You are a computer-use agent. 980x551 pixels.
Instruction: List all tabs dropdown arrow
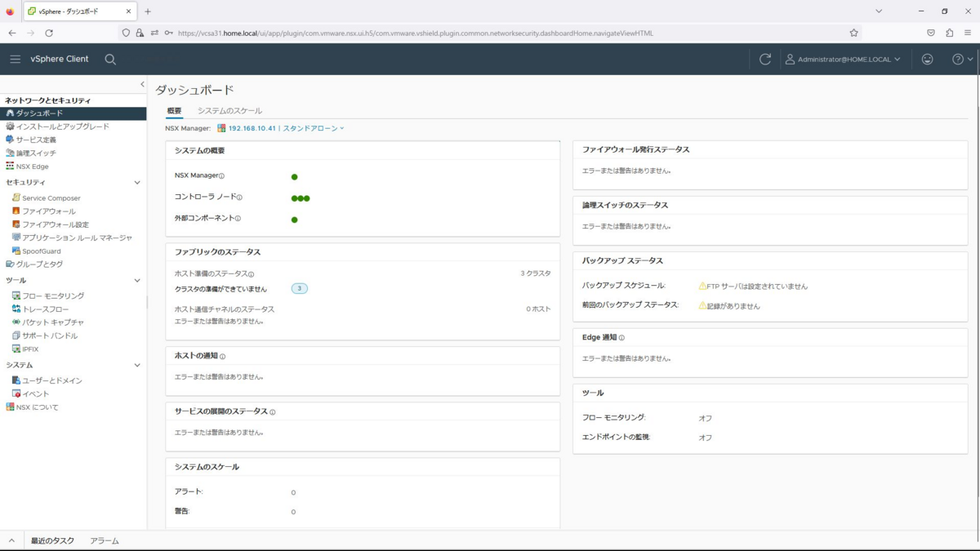[879, 11]
